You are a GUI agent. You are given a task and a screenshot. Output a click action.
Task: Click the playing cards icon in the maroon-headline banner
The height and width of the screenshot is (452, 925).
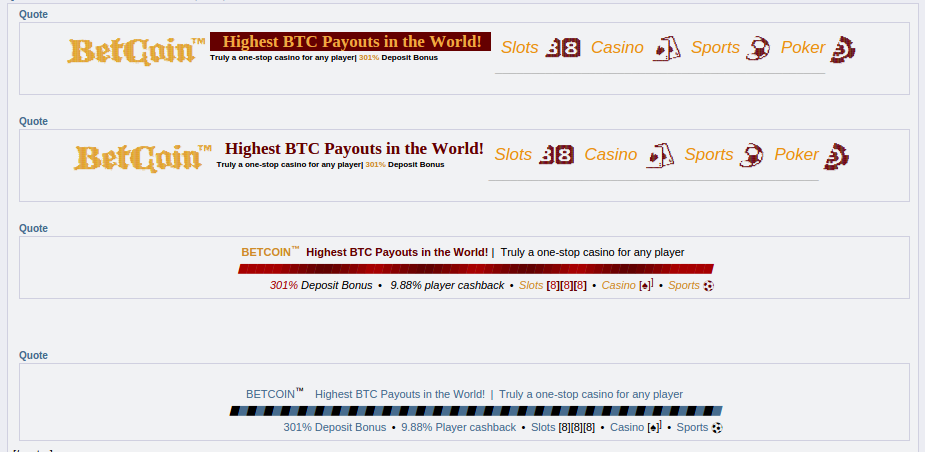[x=667, y=48]
